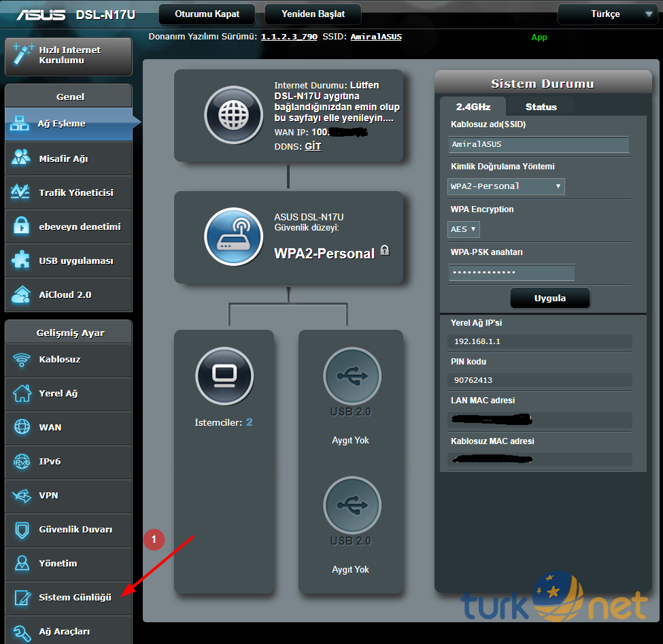Click the 192.168.1.1 local IP value

point(477,341)
